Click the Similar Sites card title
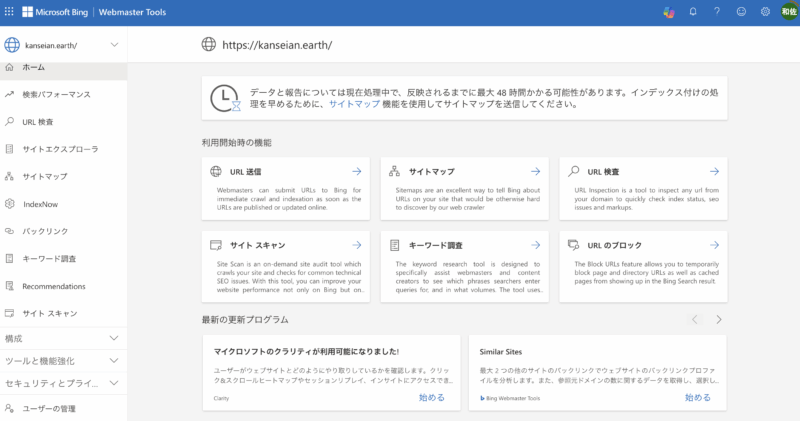800x421 pixels. click(x=501, y=352)
